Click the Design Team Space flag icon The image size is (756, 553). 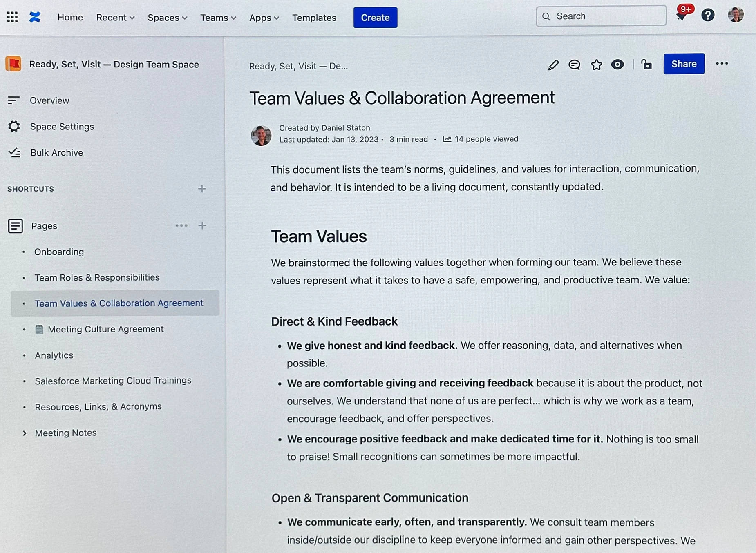pos(13,64)
